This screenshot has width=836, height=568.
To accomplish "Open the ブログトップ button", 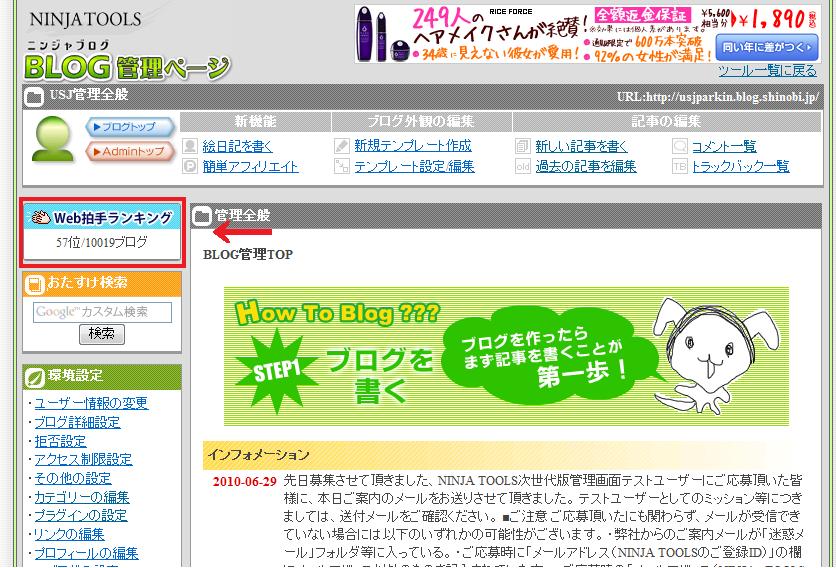I will click(x=130, y=127).
